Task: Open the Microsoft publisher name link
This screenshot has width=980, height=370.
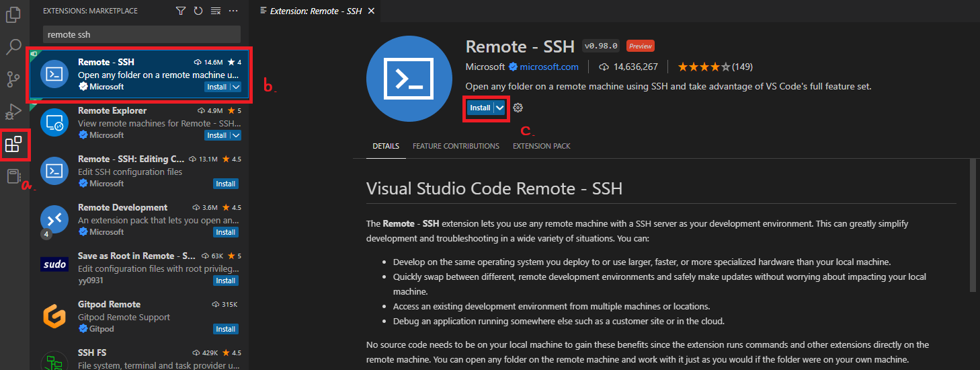Action: coord(485,67)
